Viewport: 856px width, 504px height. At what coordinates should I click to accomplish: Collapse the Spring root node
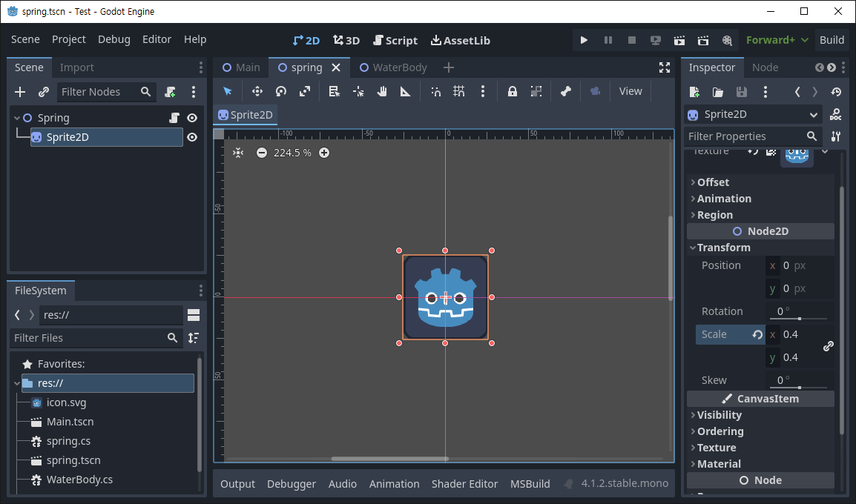(x=17, y=118)
